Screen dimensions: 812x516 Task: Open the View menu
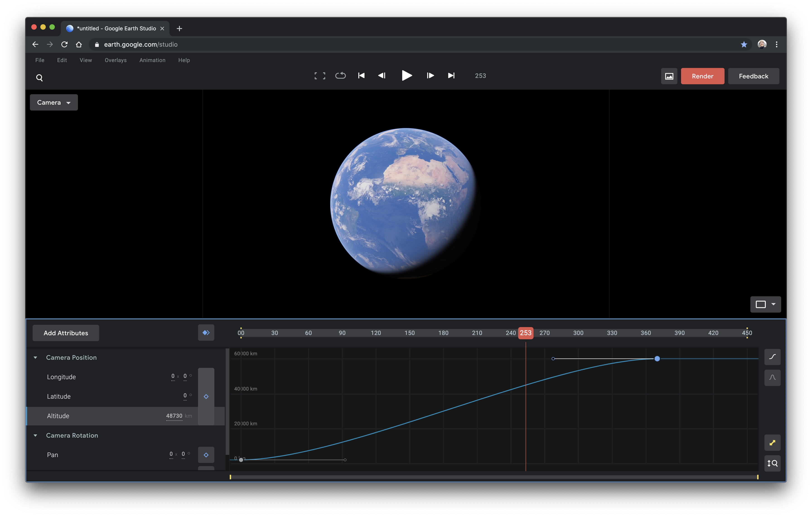85,60
